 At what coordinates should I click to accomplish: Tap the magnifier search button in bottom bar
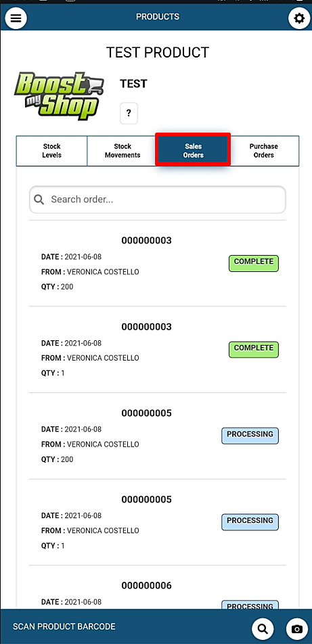pyautogui.click(x=263, y=628)
